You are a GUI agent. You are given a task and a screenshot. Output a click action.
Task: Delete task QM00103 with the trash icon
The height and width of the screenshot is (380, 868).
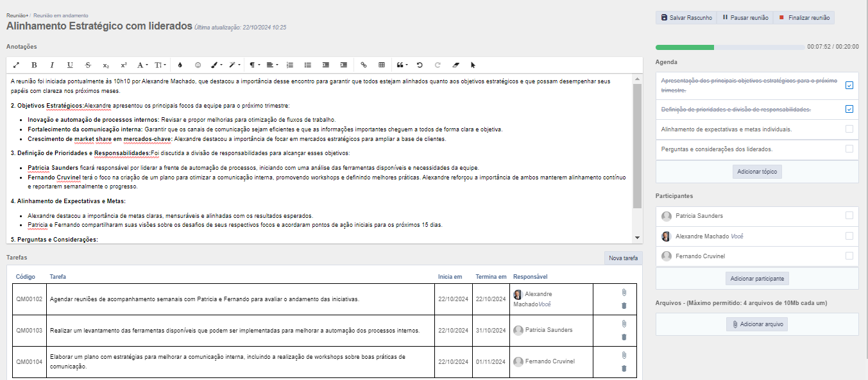click(624, 337)
